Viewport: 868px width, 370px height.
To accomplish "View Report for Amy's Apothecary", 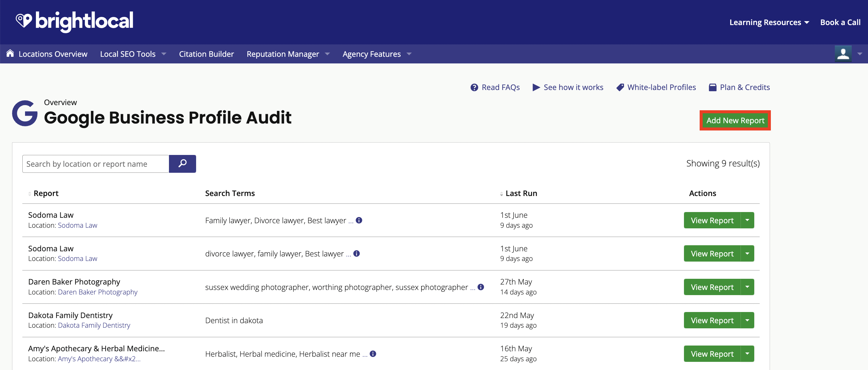I will point(712,354).
